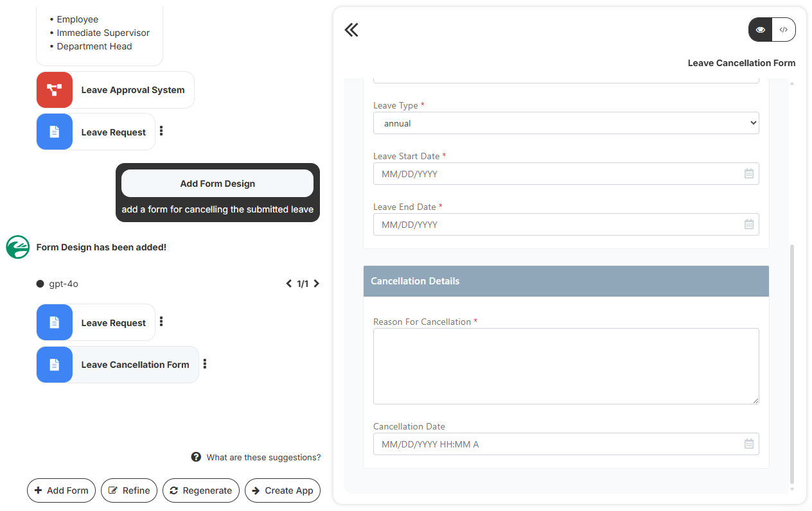Expand the Leave Type dropdown
This screenshot has width=812, height=511.
565,123
